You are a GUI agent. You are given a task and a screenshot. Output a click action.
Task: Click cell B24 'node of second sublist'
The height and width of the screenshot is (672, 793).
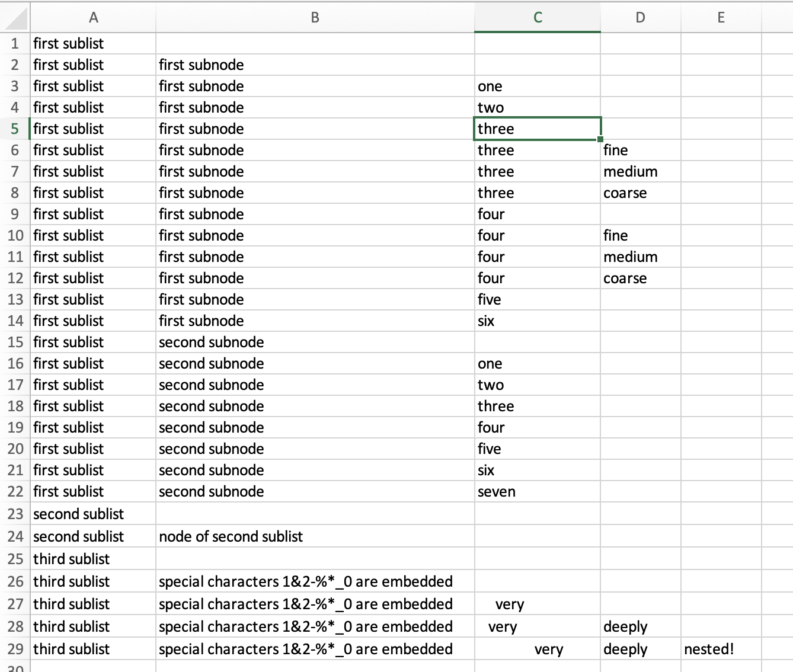(315, 536)
